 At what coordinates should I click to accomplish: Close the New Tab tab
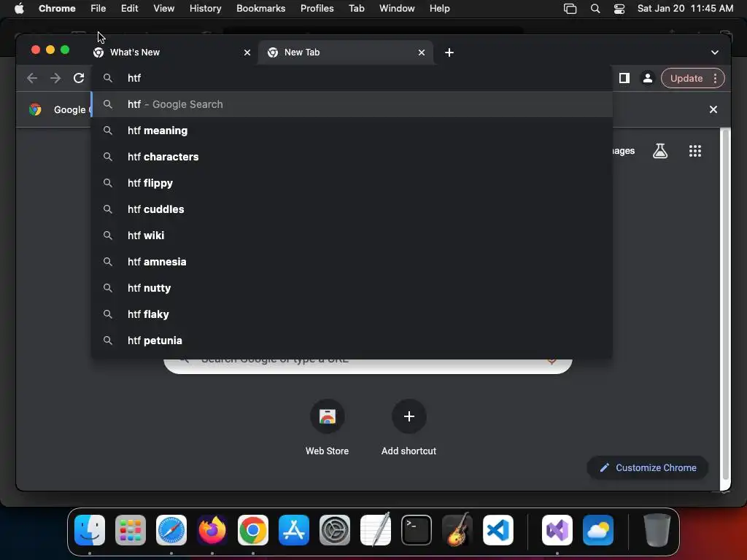tap(422, 52)
